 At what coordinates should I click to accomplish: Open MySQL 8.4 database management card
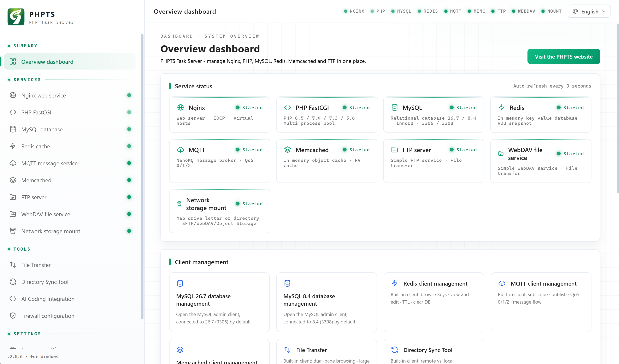[x=326, y=302]
